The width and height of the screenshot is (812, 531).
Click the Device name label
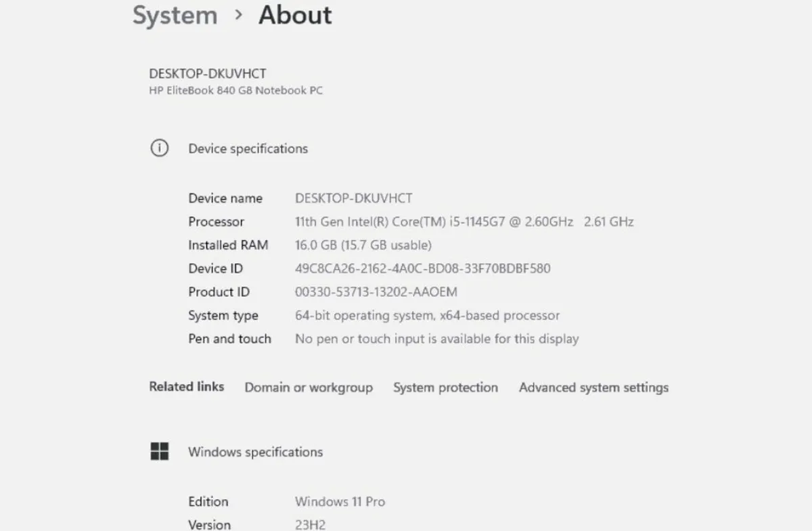tap(225, 198)
